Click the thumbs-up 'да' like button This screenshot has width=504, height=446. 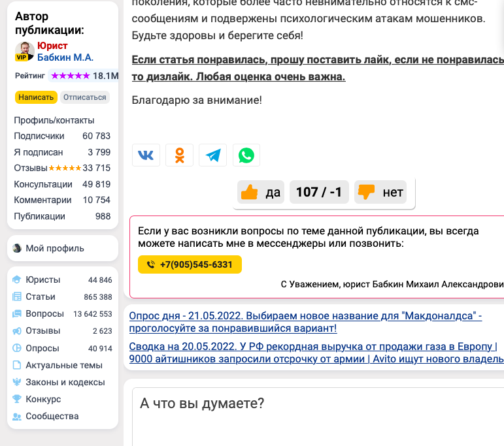[x=261, y=192]
